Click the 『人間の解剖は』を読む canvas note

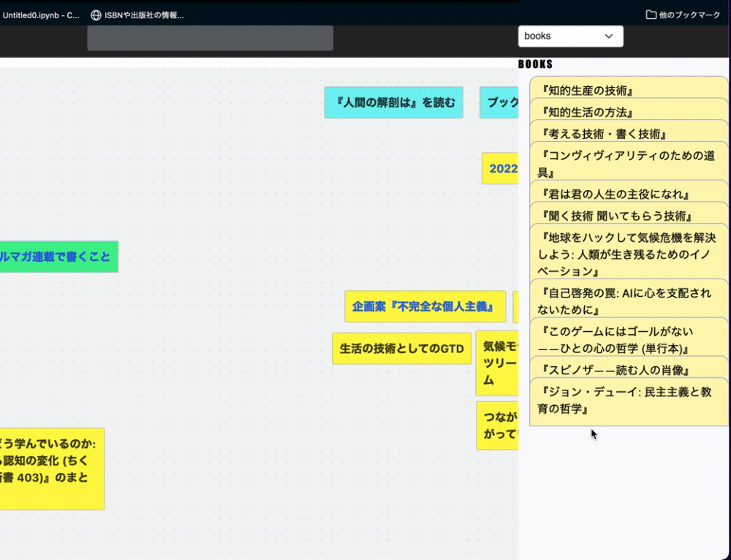point(393,102)
